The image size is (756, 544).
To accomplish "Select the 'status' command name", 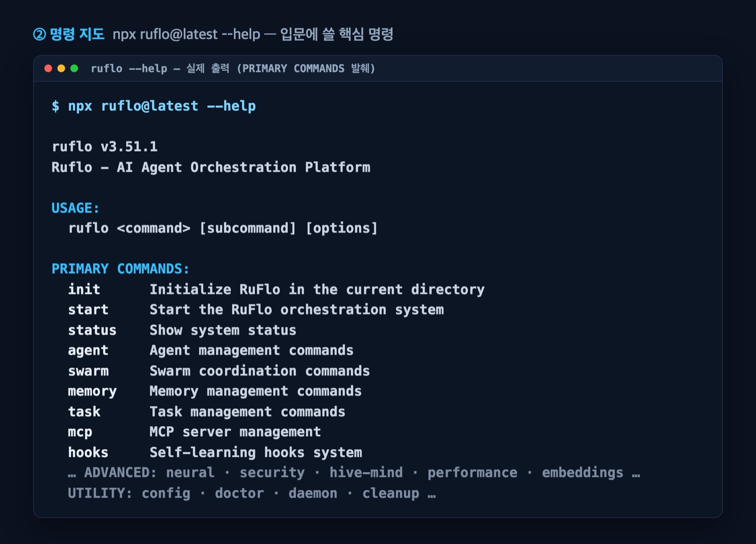I will point(92,330).
